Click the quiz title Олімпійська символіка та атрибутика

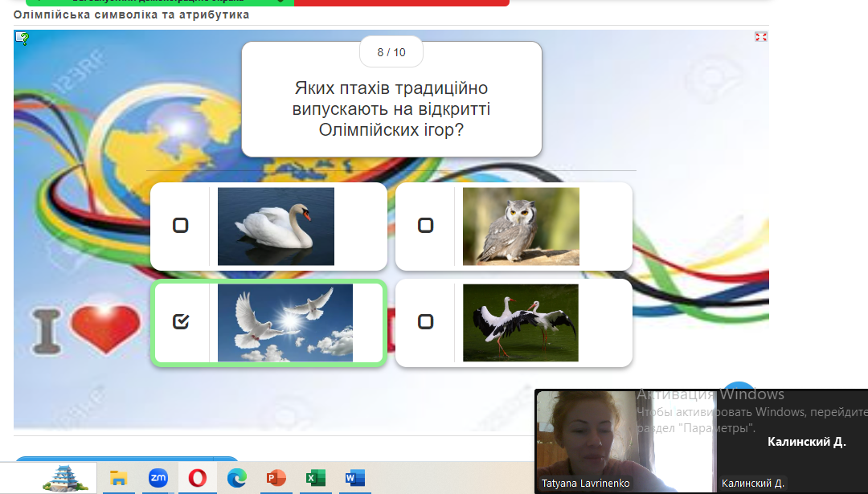131,15
